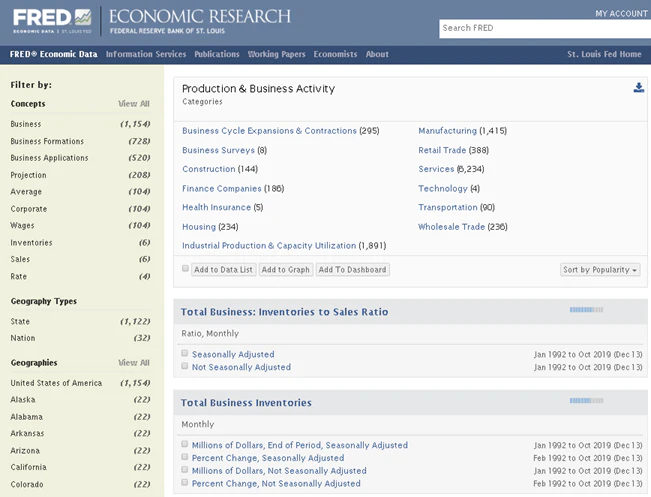This screenshot has width=651, height=497.
Task: Open Industrial Production & Capacity Utilization
Action: tap(269, 245)
